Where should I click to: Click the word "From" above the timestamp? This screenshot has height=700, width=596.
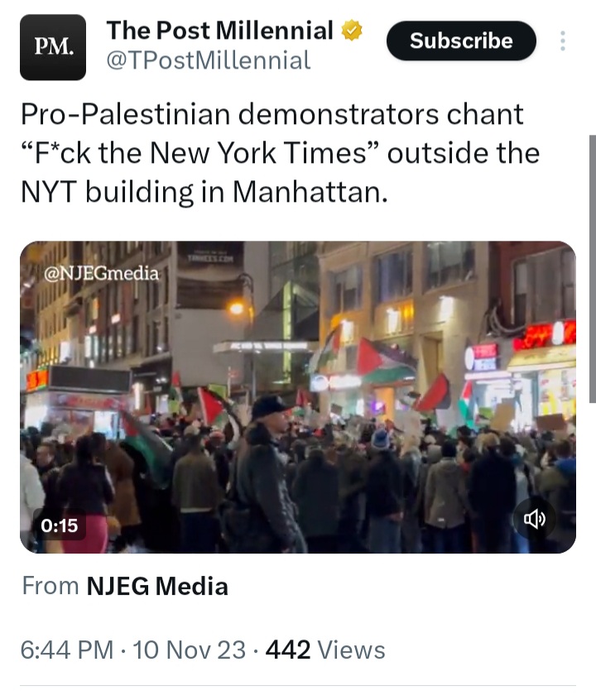pos(50,586)
